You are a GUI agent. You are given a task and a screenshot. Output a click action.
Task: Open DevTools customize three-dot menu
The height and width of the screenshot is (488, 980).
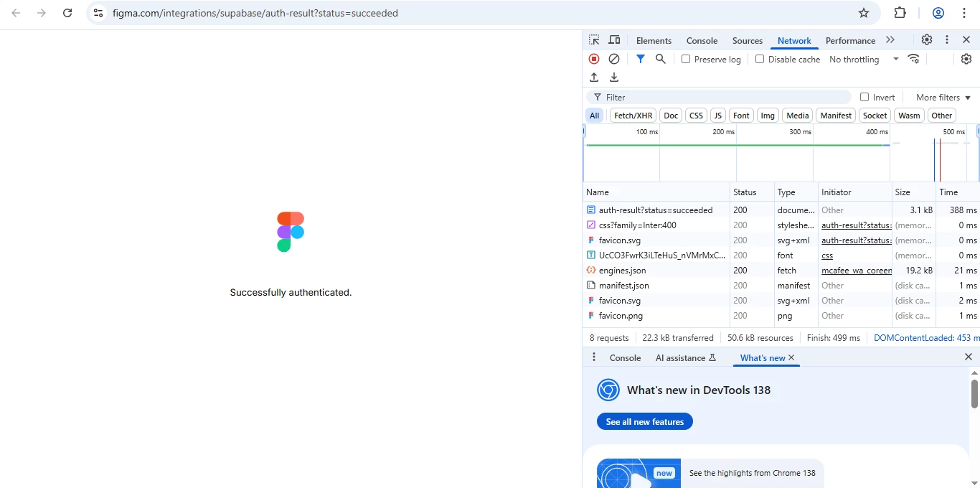click(947, 40)
